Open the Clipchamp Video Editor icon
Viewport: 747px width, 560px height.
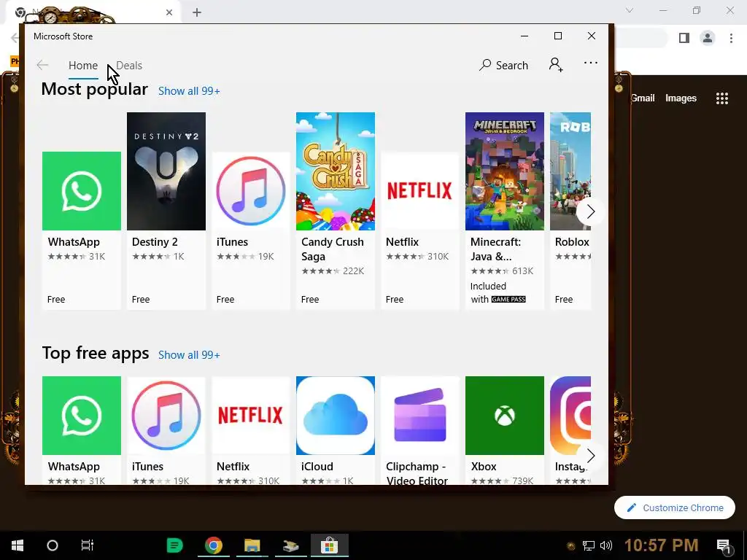tap(419, 416)
